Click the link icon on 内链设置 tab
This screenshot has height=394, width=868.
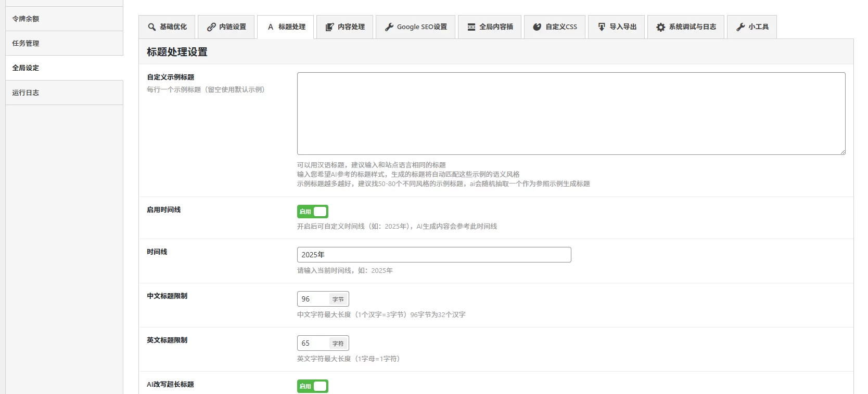[211, 27]
